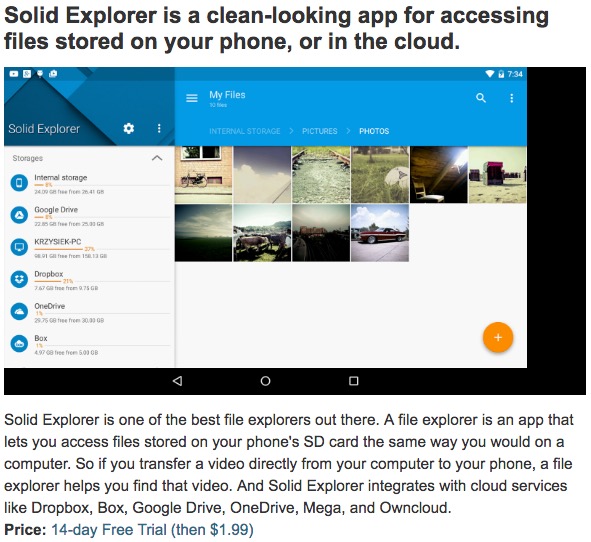Click the Dropbox label
This screenshot has width=591, height=542.
49,274
